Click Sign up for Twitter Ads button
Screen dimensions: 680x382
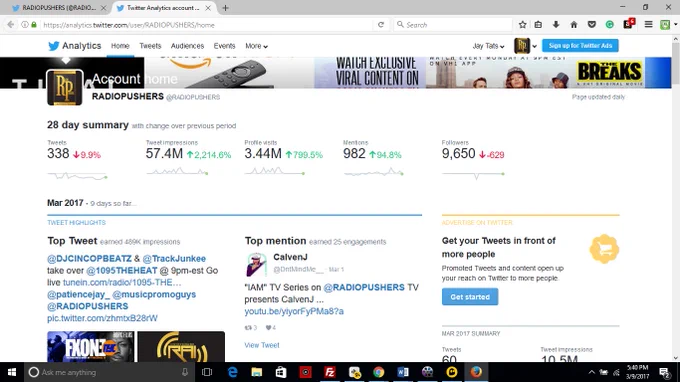click(x=580, y=46)
